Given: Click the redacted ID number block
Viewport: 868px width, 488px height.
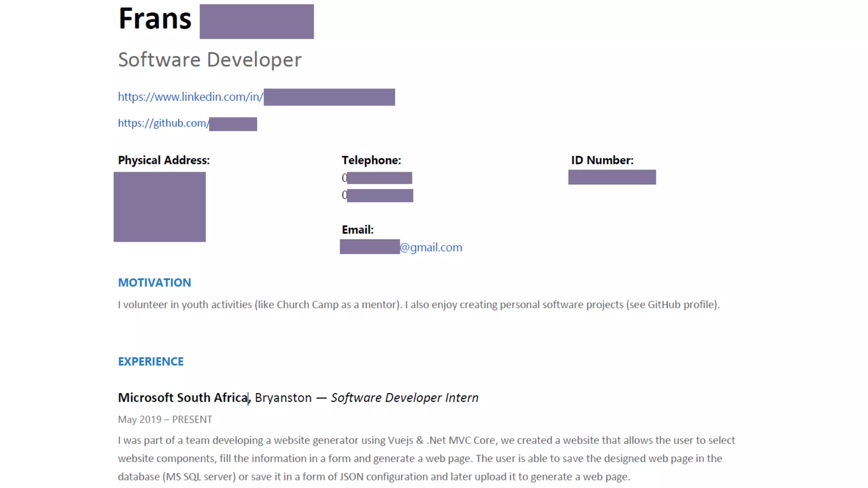Looking at the screenshot, I should tap(612, 177).
